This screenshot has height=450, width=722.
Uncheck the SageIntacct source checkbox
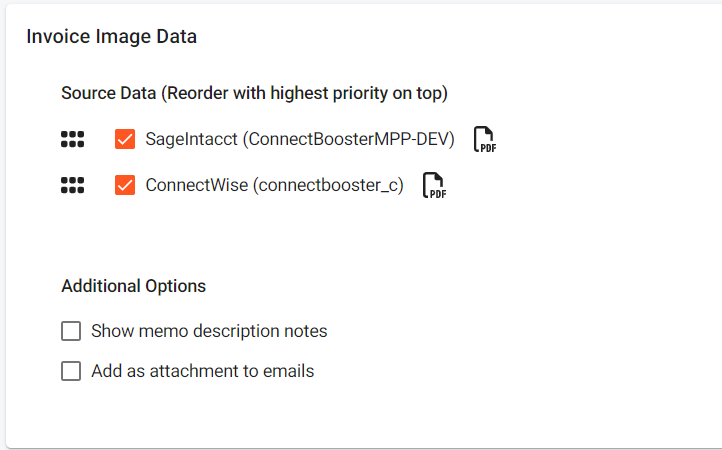[125, 140]
